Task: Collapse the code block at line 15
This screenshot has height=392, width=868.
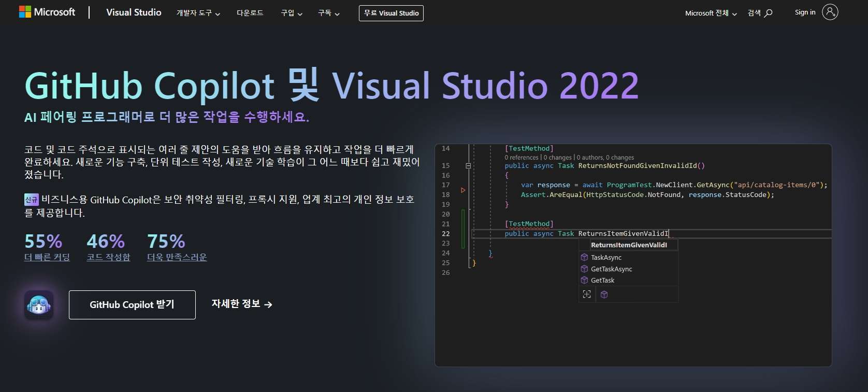Action: tap(468, 166)
